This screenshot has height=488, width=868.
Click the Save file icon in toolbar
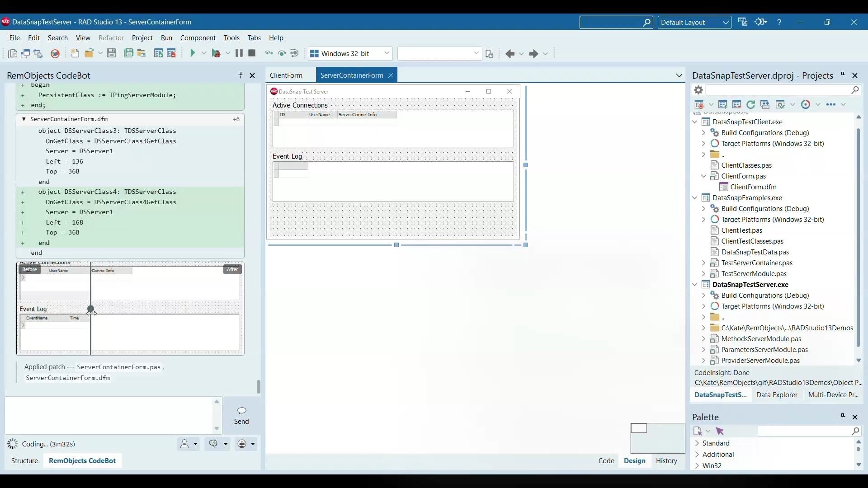tap(112, 53)
